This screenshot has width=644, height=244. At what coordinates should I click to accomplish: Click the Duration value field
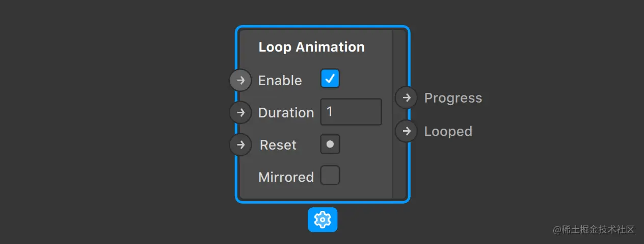click(x=351, y=112)
